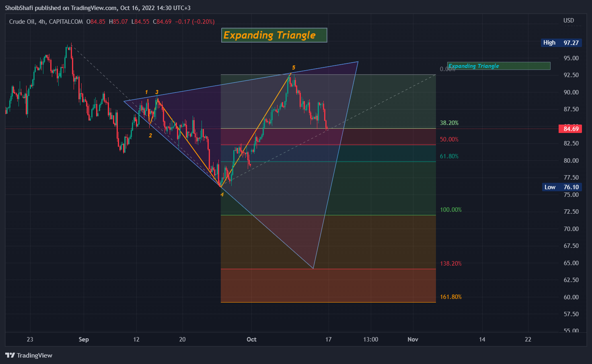Click the Nov date on time axis
This screenshot has width=592, height=364.
point(413,339)
